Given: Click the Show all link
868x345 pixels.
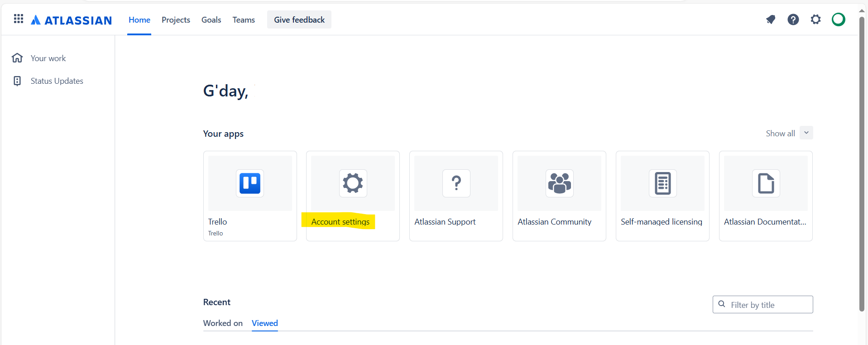Looking at the screenshot, I should pos(780,134).
